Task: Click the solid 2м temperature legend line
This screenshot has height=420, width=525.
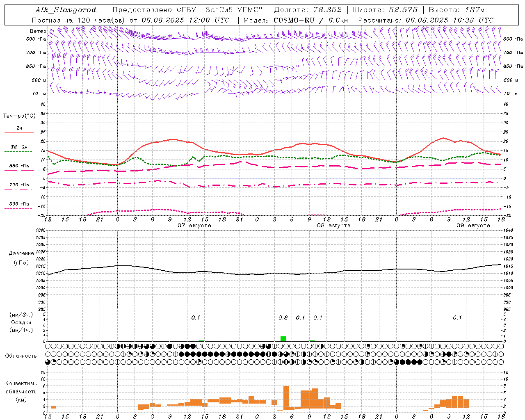Action: (x=19, y=133)
